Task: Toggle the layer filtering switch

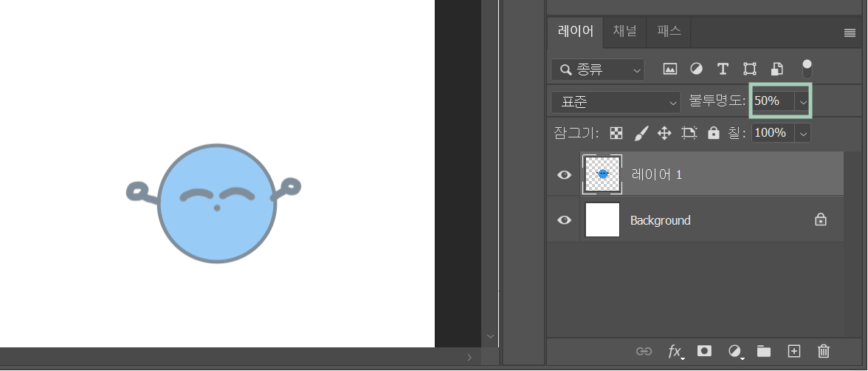Action: [807, 69]
